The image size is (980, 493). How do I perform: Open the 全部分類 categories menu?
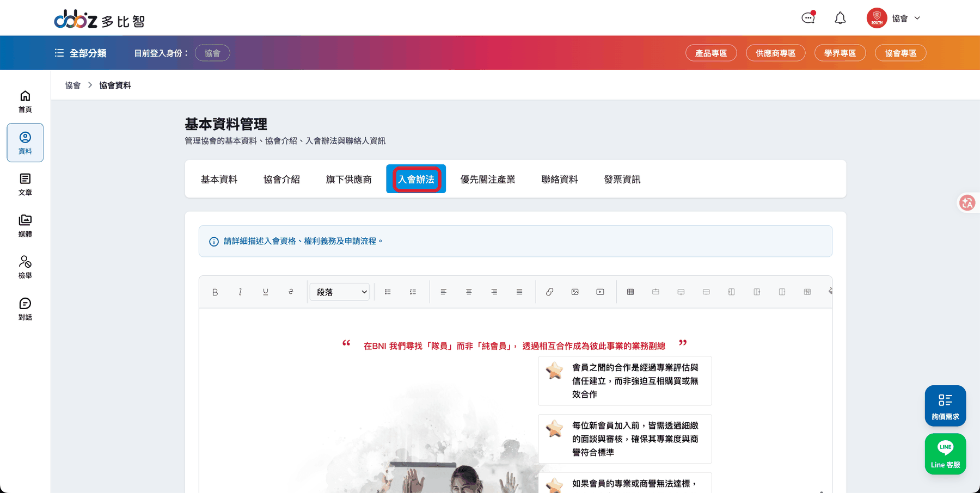pyautogui.click(x=81, y=53)
